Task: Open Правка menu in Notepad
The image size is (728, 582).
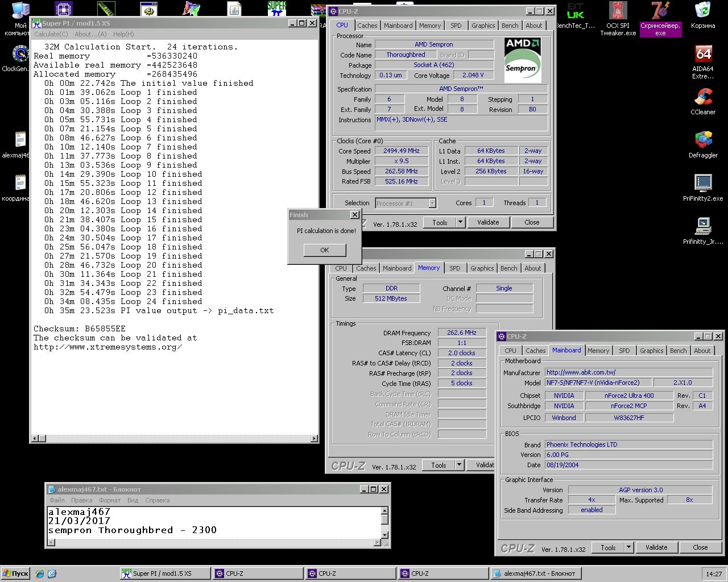Action: point(82,500)
